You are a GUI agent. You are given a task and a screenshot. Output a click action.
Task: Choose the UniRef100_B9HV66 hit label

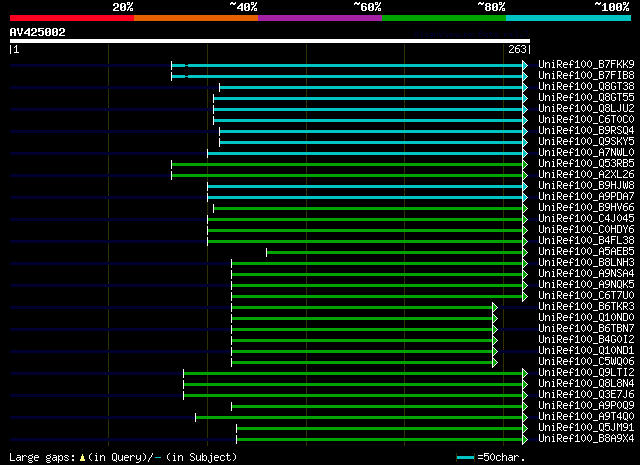point(586,208)
